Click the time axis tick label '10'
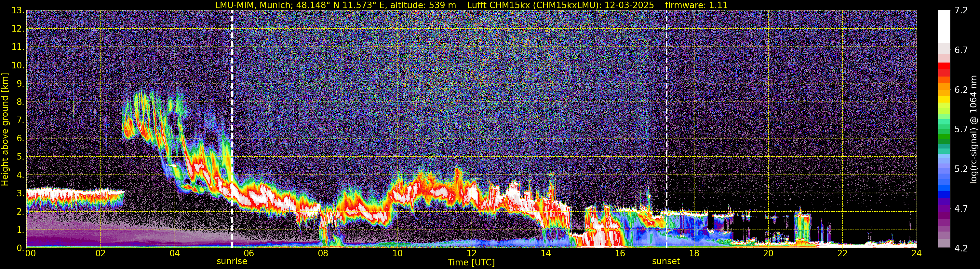This screenshot has height=269, width=980. (x=397, y=253)
